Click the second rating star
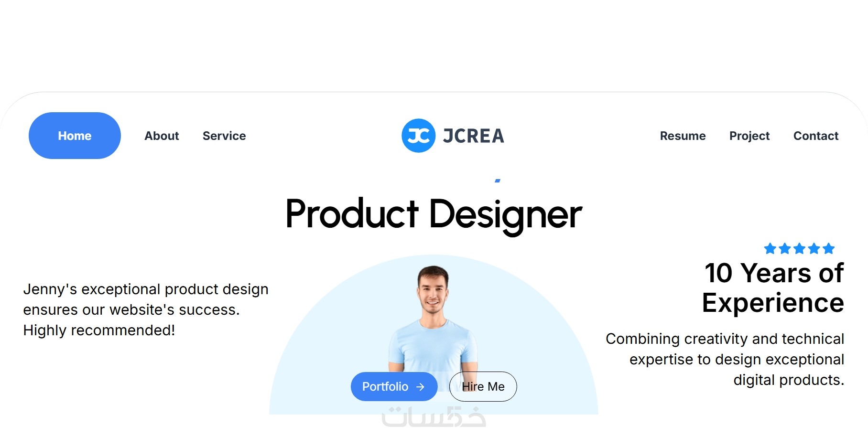This screenshot has width=868, height=436. pos(785,248)
